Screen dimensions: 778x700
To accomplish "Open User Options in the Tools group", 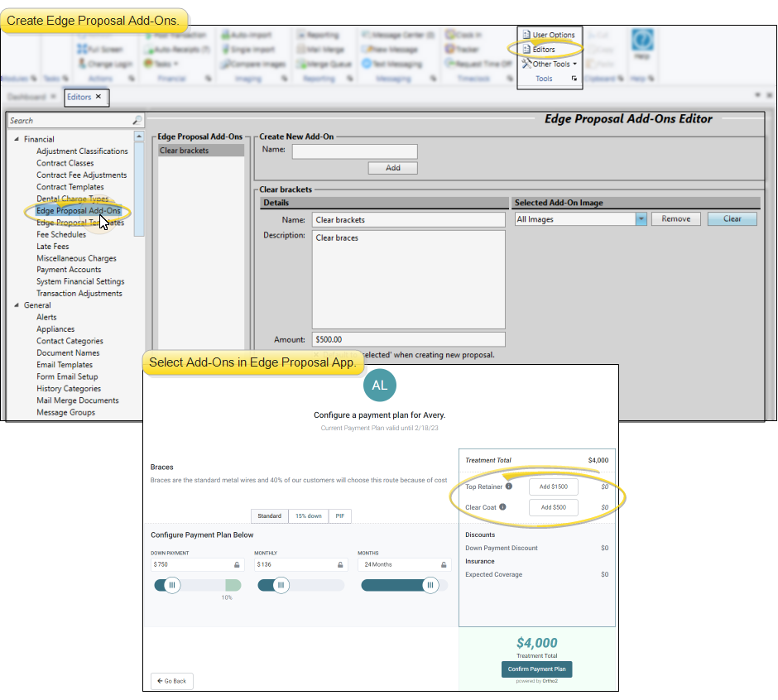I will [x=552, y=35].
